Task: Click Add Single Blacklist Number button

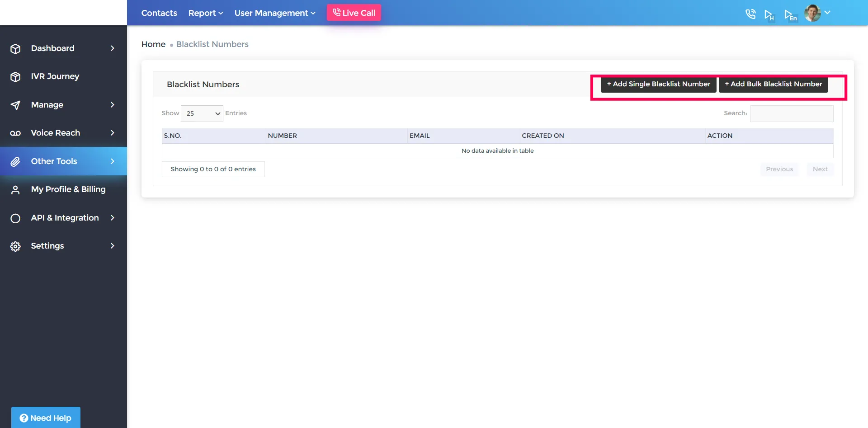Action: point(658,84)
